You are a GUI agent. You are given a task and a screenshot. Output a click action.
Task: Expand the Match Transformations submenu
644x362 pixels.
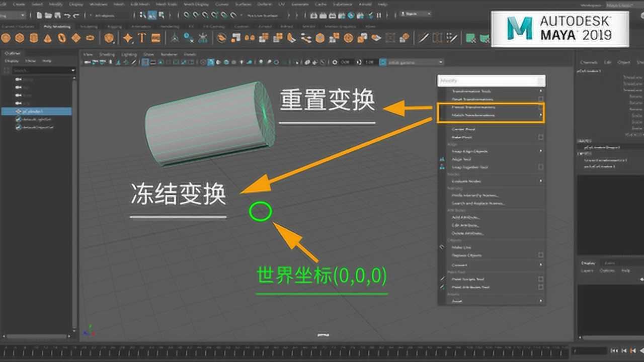(541, 115)
